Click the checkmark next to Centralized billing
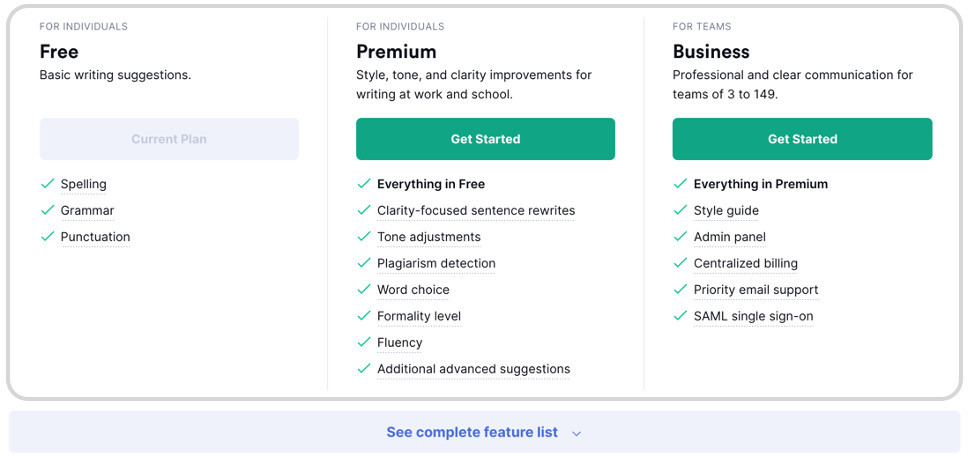The image size is (968, 458). (x=680, y=263)
